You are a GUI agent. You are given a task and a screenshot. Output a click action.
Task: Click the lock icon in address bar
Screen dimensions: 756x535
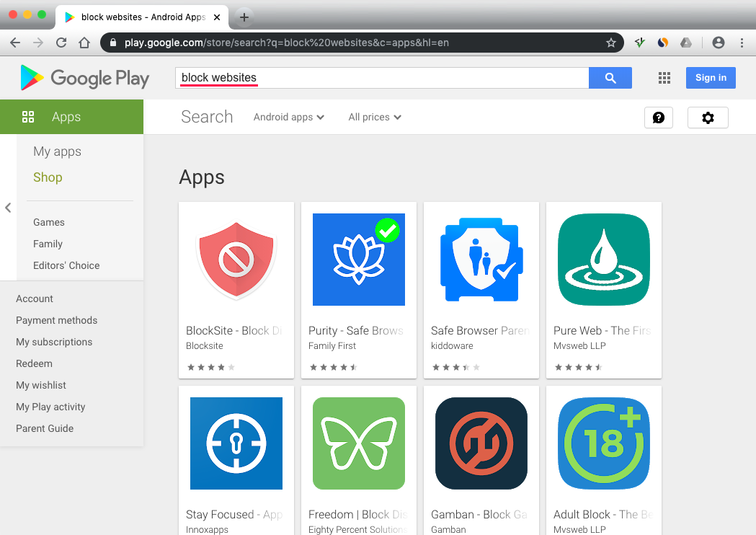113,43
